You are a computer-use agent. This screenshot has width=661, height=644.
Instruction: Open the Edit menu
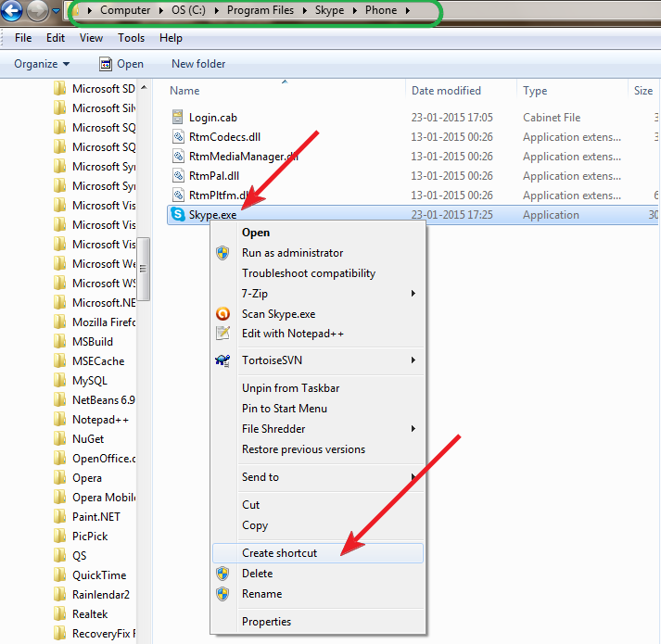pyautogui.click(x=56, y=38)
